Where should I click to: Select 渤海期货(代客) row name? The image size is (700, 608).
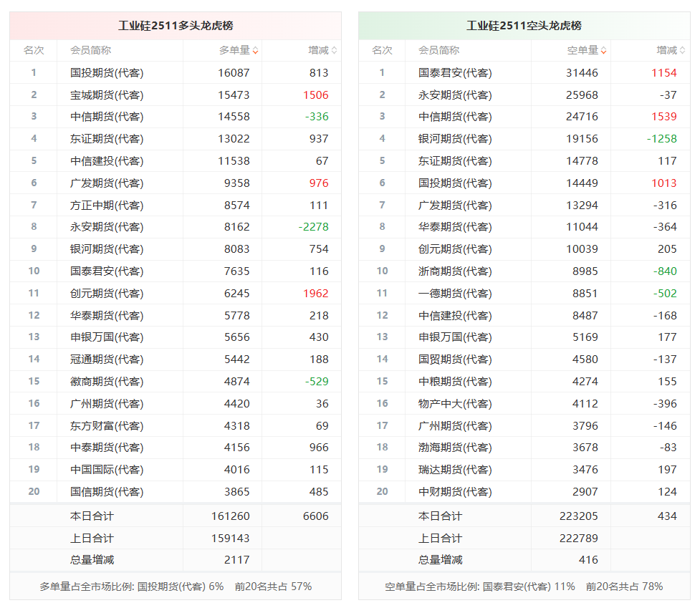pyautogui.click(x=455, y=447)
